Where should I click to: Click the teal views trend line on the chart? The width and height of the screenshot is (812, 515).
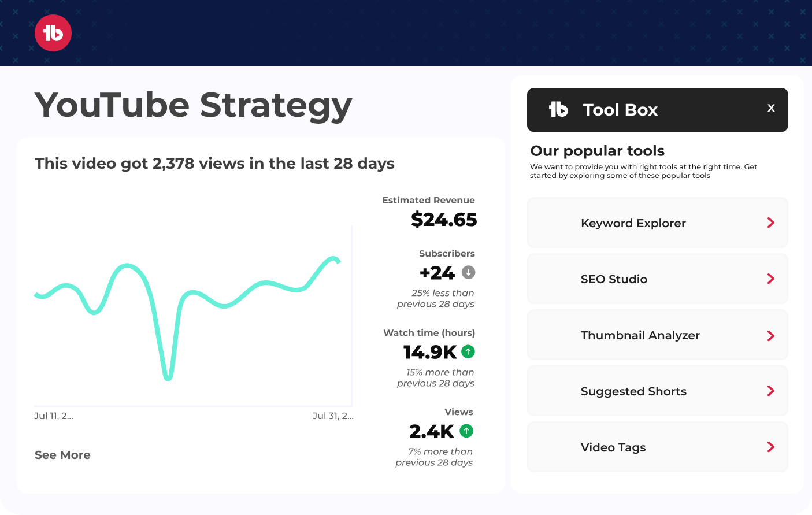[x=128, y=268]
